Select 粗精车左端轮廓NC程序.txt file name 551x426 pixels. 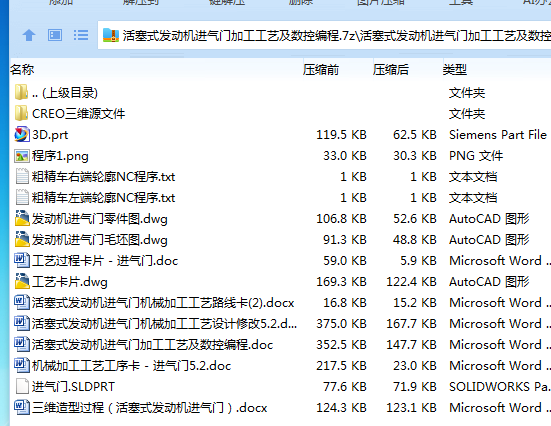click(x=103, y=198)
